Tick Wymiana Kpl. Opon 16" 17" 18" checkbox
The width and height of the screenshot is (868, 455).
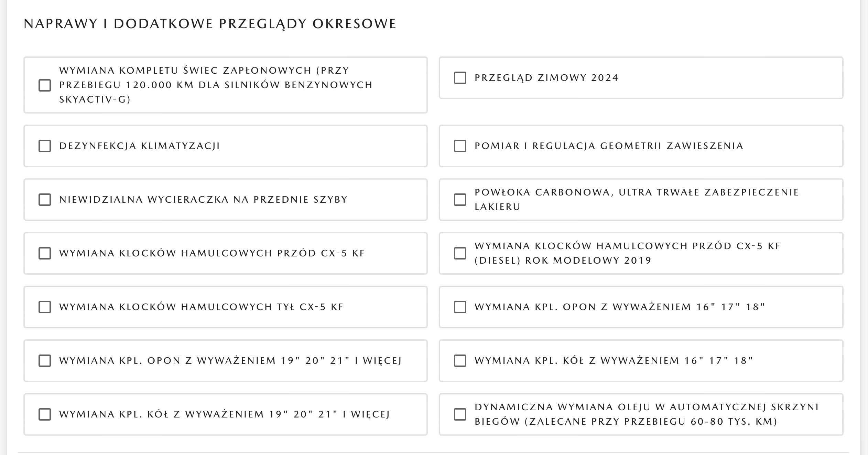coord(460,307)
